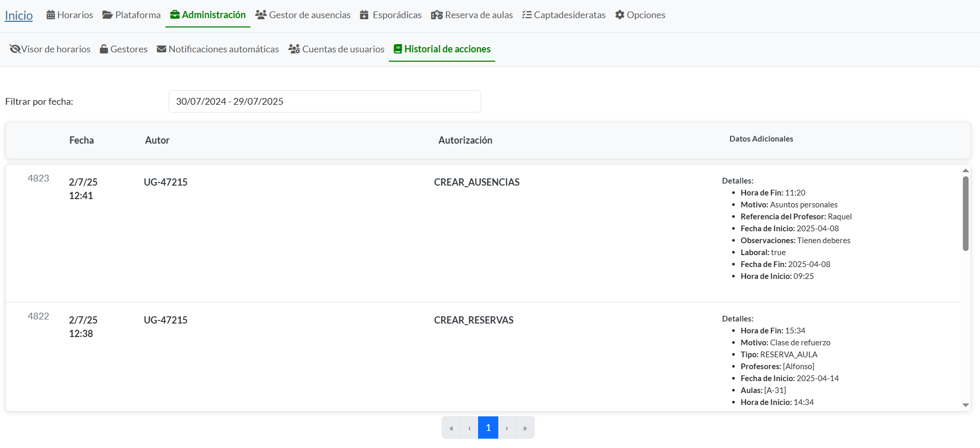Click the book icon for Historial de acciones
Screen dimensions: 980x448
[398, 49]
